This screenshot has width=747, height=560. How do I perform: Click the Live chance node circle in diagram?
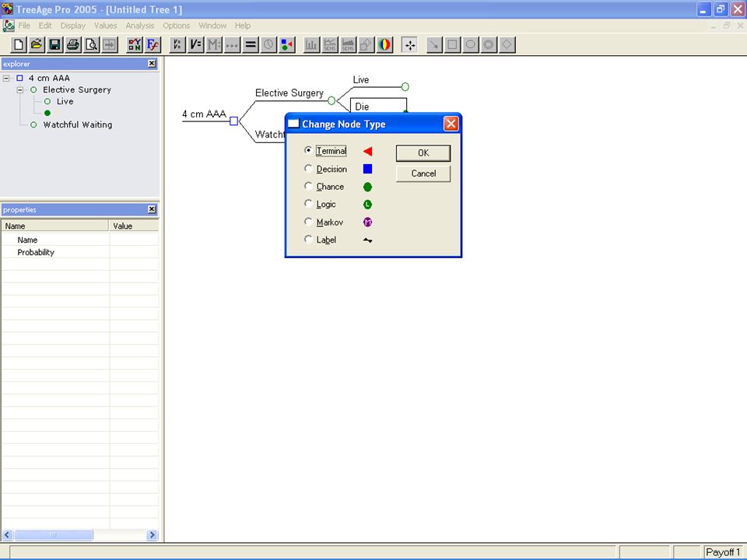405,86
